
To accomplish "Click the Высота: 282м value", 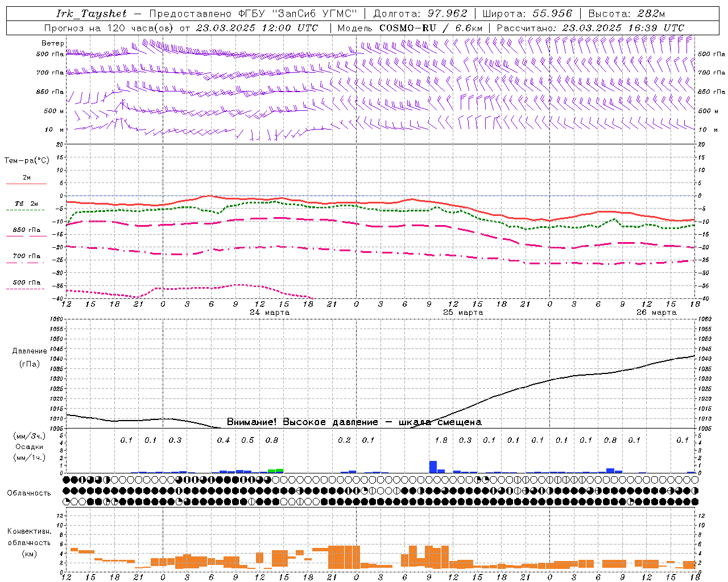I will (627, 14).
